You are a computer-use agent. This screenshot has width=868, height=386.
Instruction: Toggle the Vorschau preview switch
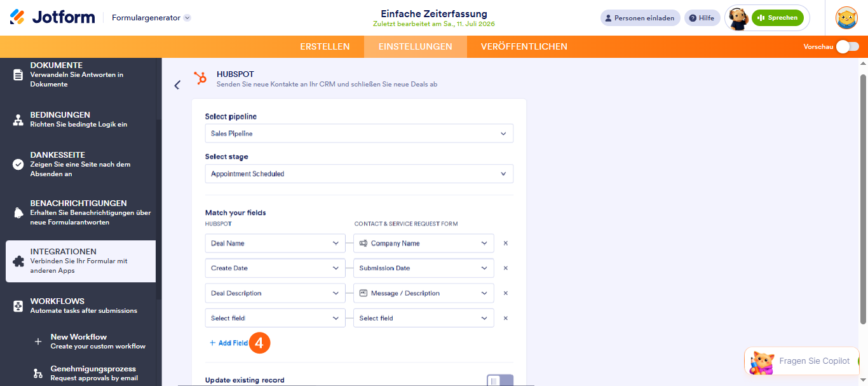[847, 46]
